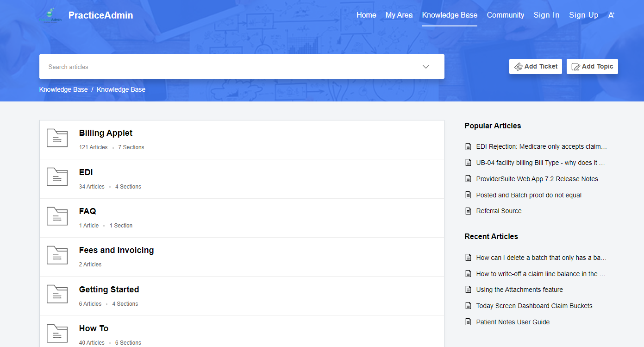The width and height of the screenshot is (644, 347).
Task: Click document icon beside Posted and Batch proof
Action: tap(468, 195)
